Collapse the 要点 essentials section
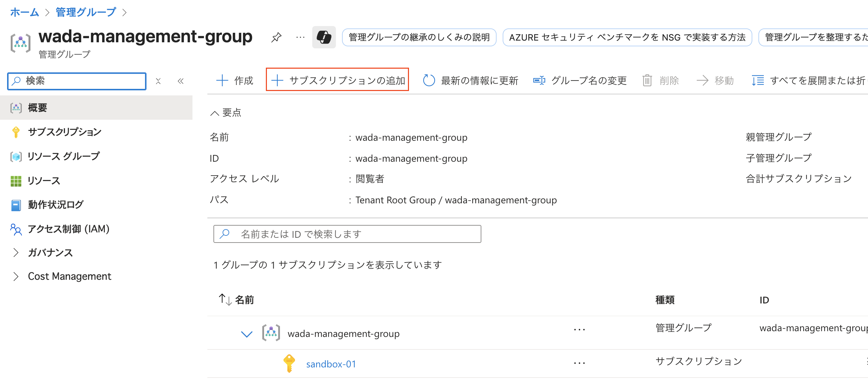 [226, 113]
